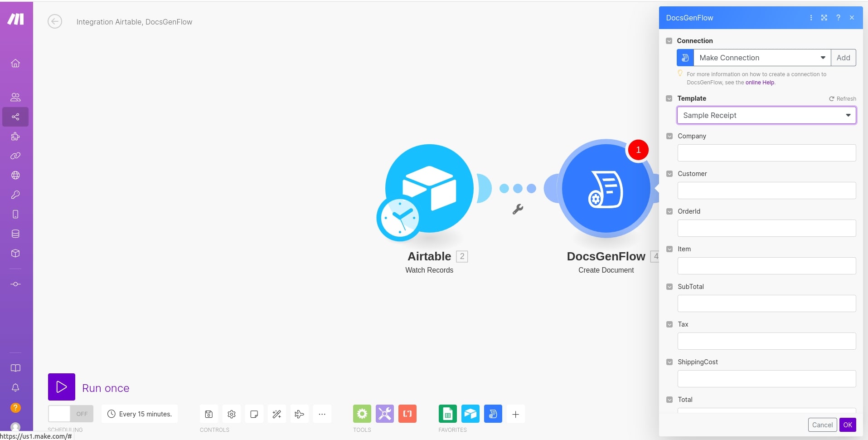Click the red error badge on DocsGenFlow
Image resolution: width=868 pixels, height=440 pixels.
click(x=638, y=150)
